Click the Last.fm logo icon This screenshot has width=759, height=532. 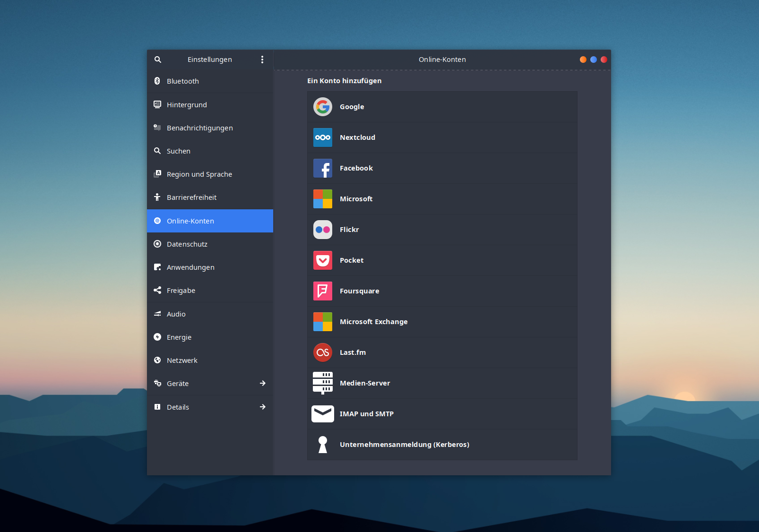tap(323, 352)
